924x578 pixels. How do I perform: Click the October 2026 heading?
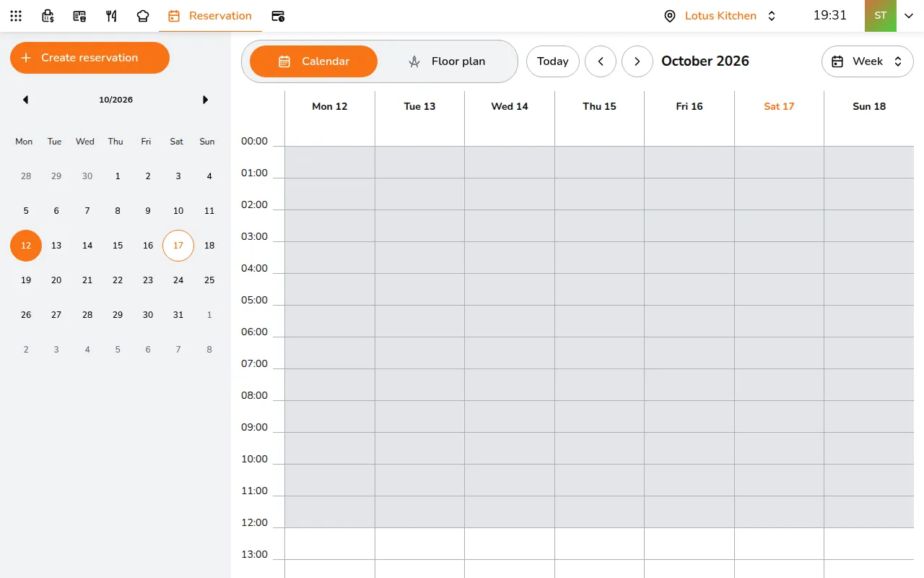point(705,61)
